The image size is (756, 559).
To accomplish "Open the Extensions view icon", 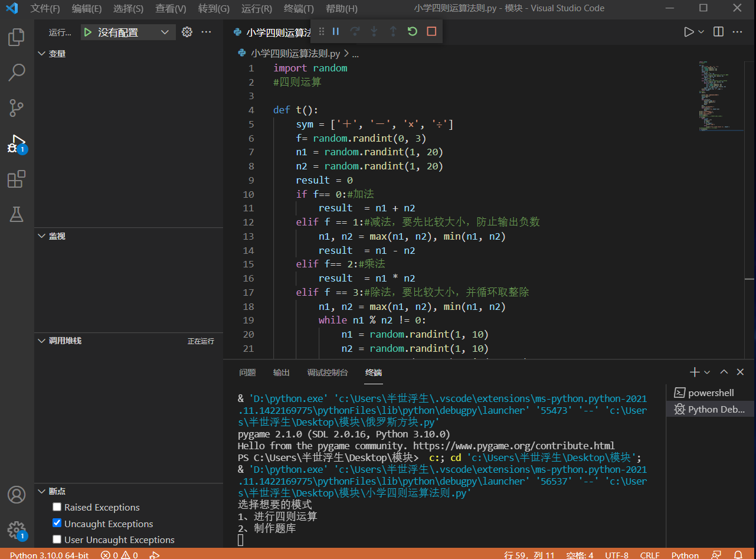I will tap(17, 179).
